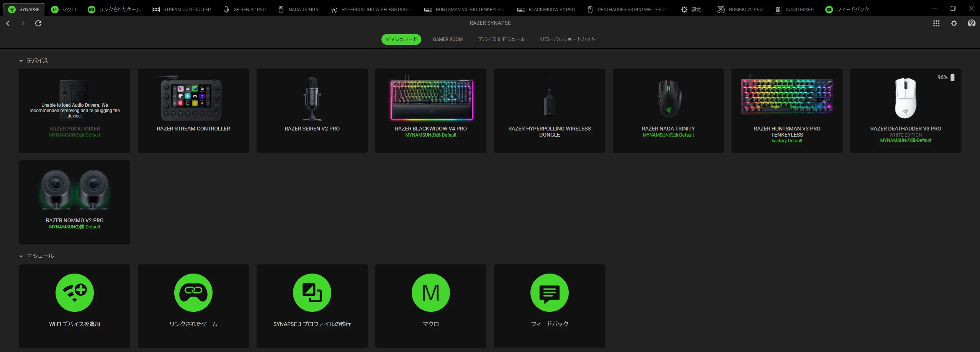Open the help question mark icon
980x352 pixels.
[972, 23]
